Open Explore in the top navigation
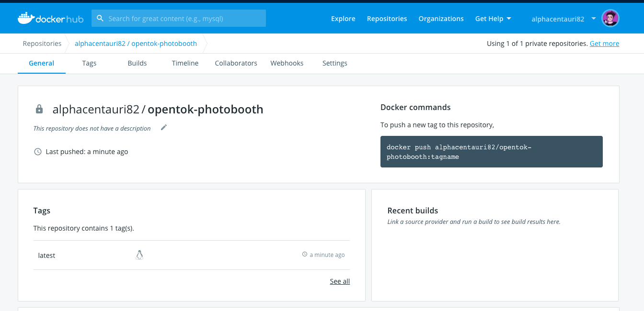The image size is (644, 311). 343,19
